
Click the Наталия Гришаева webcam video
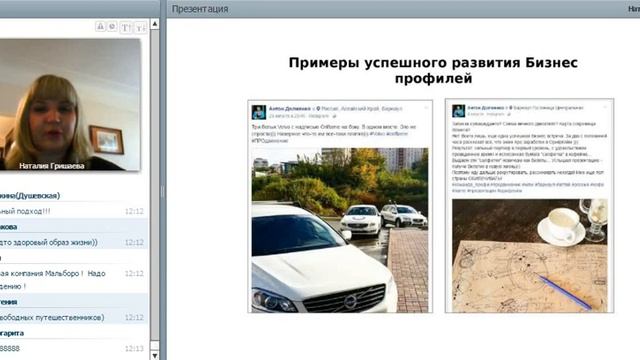click(70, 104)
